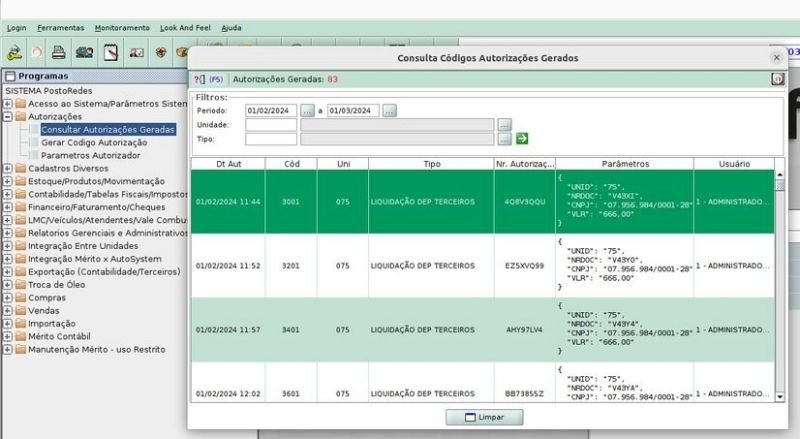The height and width of the screenshot is (439, 800).
Task: Select row with authorization EZ5XVQ99
Action: coord(483,265)
